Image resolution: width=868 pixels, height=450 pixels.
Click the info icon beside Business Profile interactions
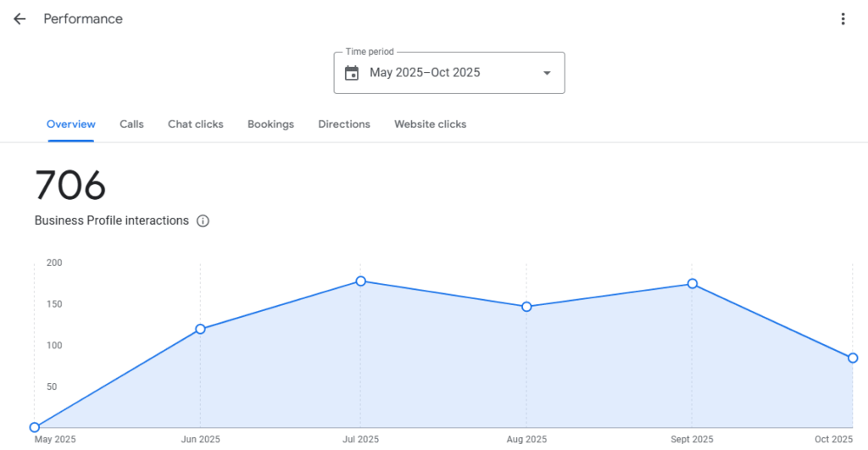(203, 221)
